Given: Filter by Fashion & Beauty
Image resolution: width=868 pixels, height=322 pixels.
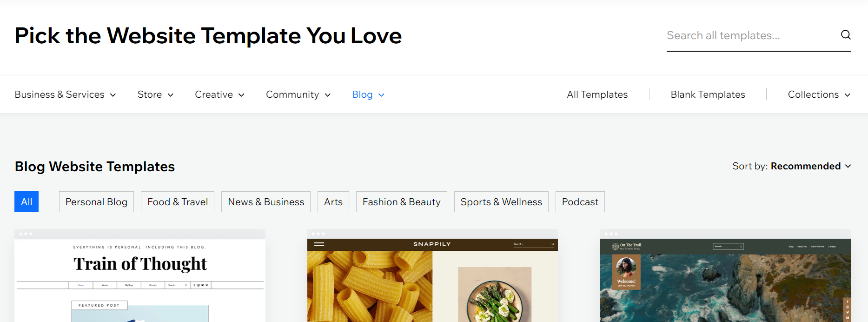Looking at the screenshot, I should point(402,202).
